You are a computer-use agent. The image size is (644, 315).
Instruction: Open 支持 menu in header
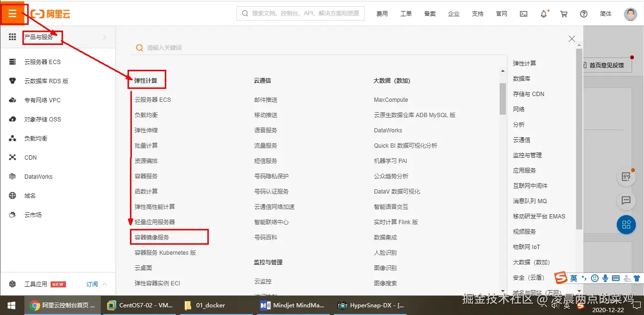tap(478, 14)
